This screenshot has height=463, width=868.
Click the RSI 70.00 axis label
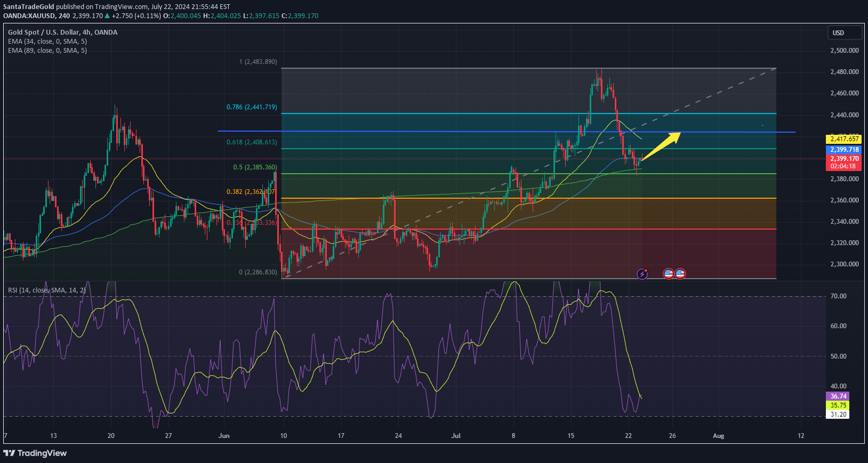point(839,296)
